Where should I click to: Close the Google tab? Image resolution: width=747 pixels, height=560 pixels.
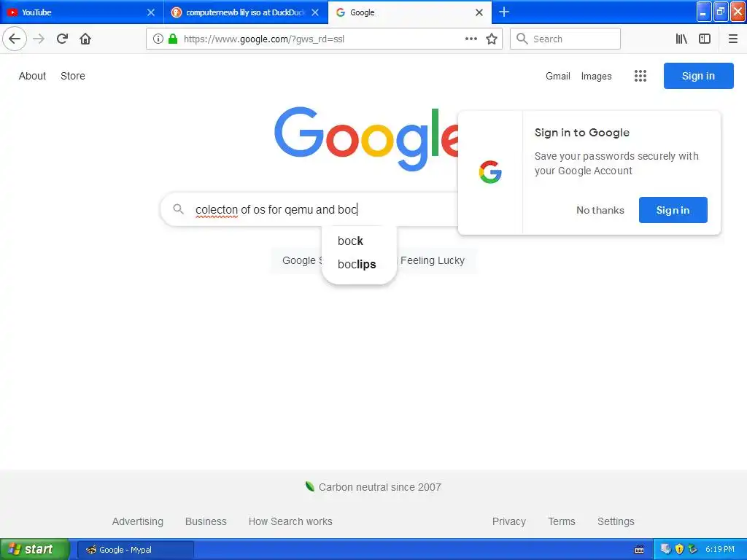tap(479, 12)
